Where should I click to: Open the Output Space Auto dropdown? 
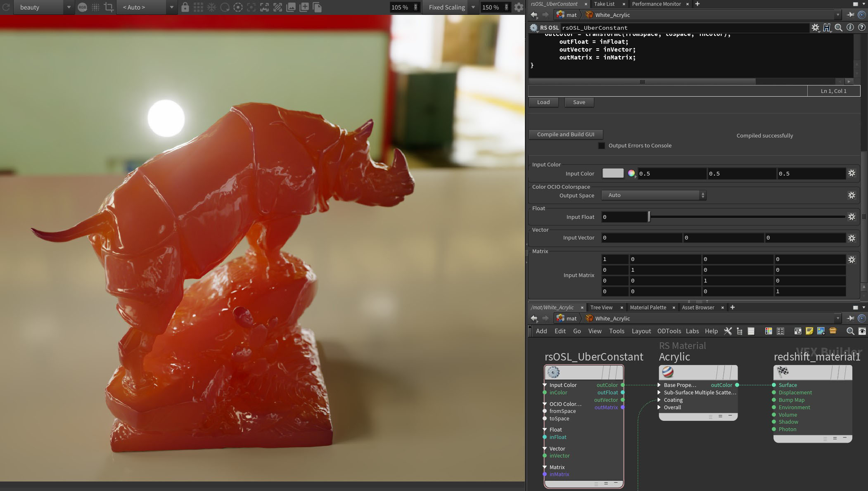pyautogui.click(x=654, y=195)
